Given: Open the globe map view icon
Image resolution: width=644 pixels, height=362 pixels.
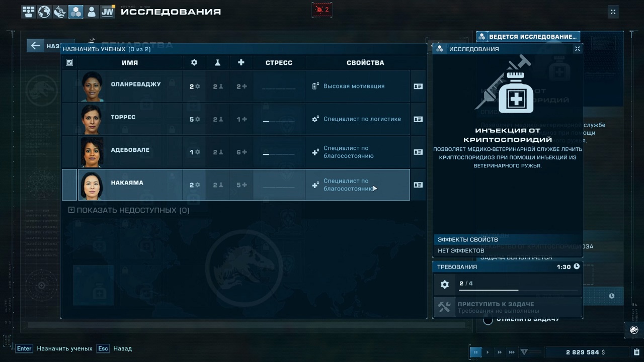Looking at the screenshot, I should tap(44, 12).
